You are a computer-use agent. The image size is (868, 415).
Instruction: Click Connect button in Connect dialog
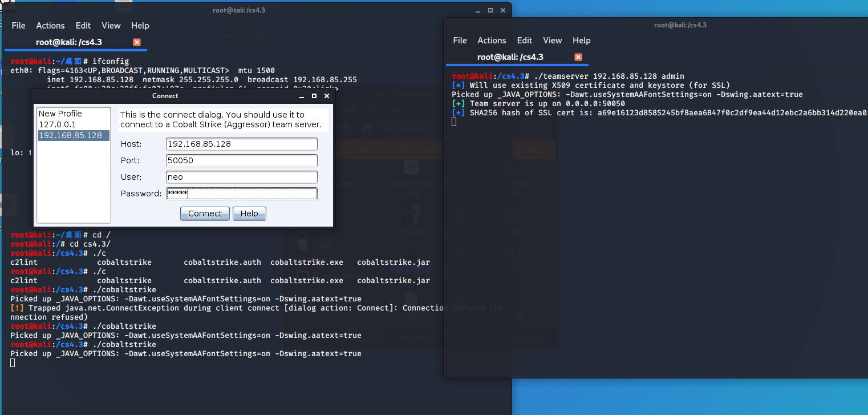[205, 213]
